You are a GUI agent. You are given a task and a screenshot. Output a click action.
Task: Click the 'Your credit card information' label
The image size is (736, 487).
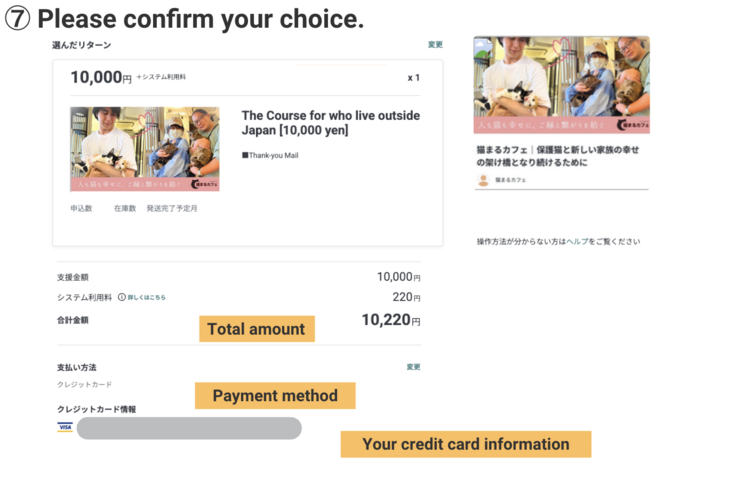point(465,444)
